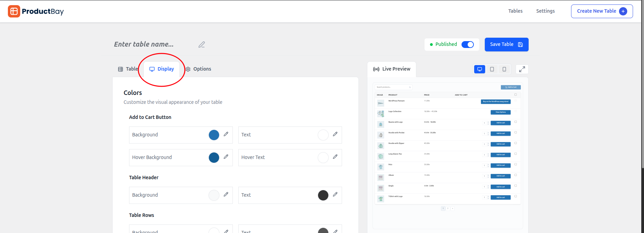The image size is (644, 233).
Task: Check the Hoodie with Pocket row checkbox
Action: point(516,133)
